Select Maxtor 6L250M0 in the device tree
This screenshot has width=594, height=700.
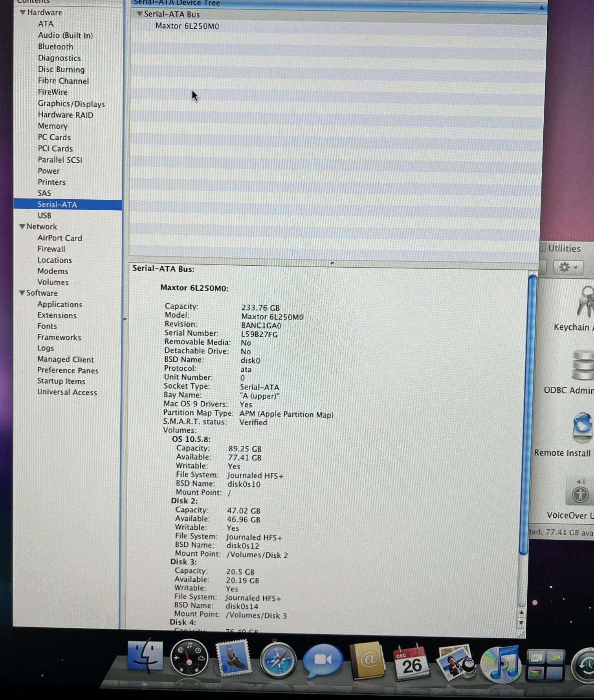[x=187, y=26]
